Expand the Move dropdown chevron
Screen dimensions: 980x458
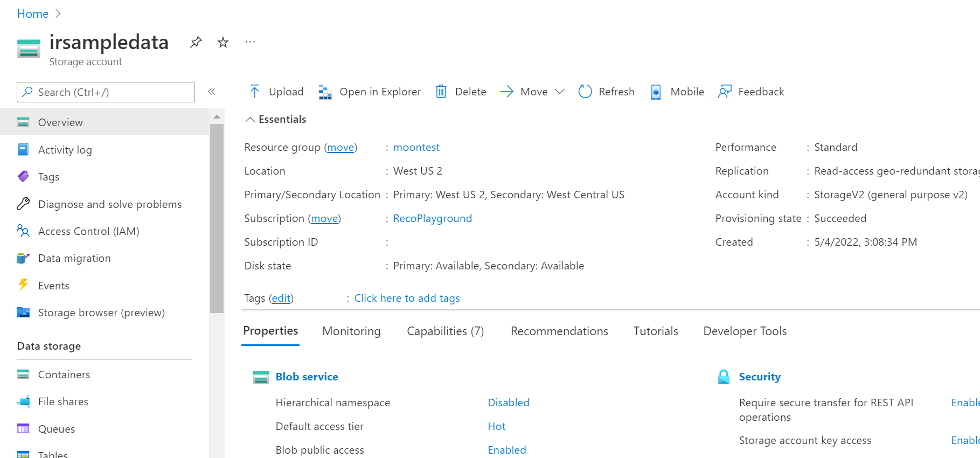[x=560, y=92]
